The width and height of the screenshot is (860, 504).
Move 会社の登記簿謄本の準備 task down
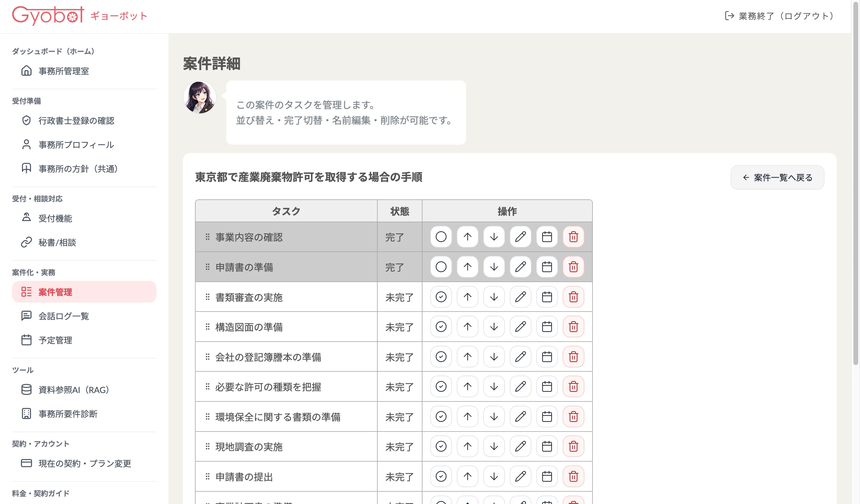coord(494,357)
